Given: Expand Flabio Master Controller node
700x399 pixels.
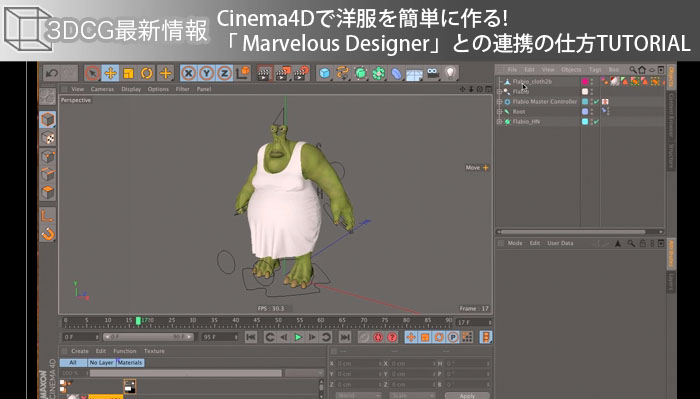Looking at the screenshot, I should [x=500, y=102].
